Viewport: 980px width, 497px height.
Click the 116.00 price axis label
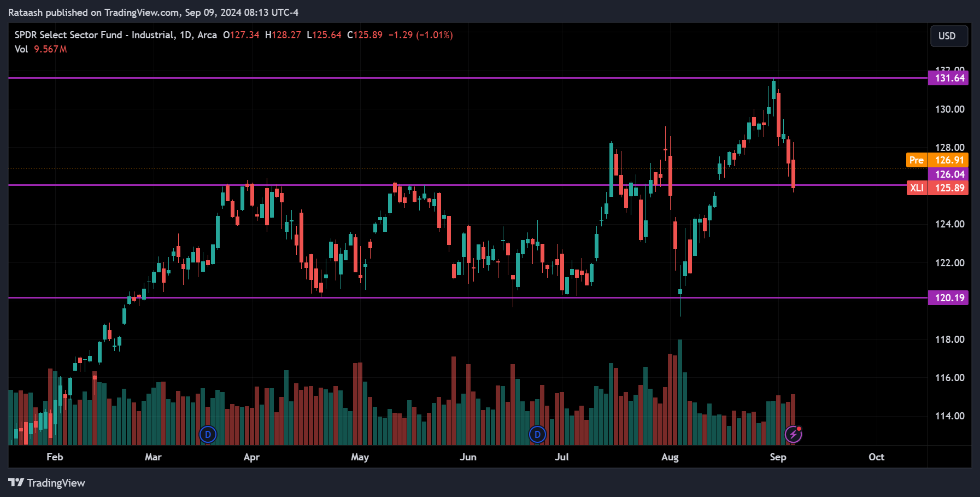pyautogui.click(x=949, y=378)
